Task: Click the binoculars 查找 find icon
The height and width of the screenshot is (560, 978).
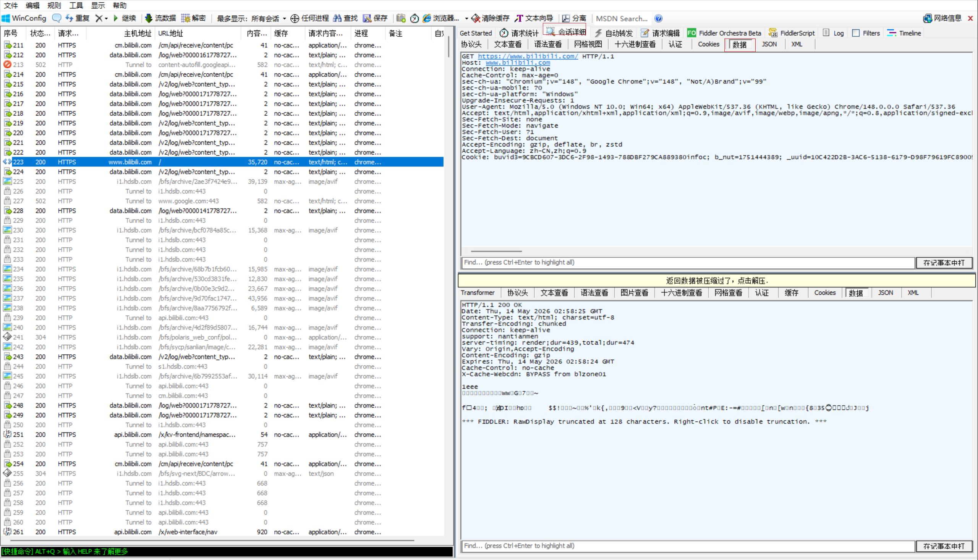Action: pyautogui.click(x=338, y=18)
